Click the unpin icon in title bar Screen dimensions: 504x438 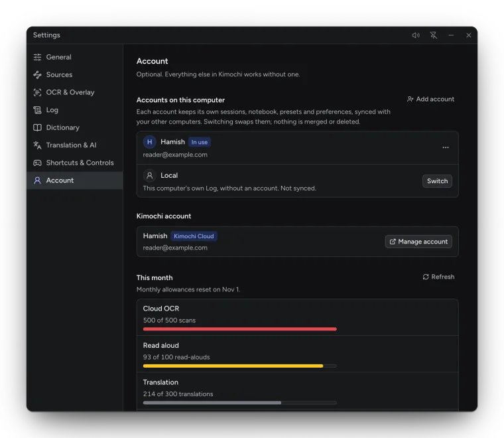point(434,35)
